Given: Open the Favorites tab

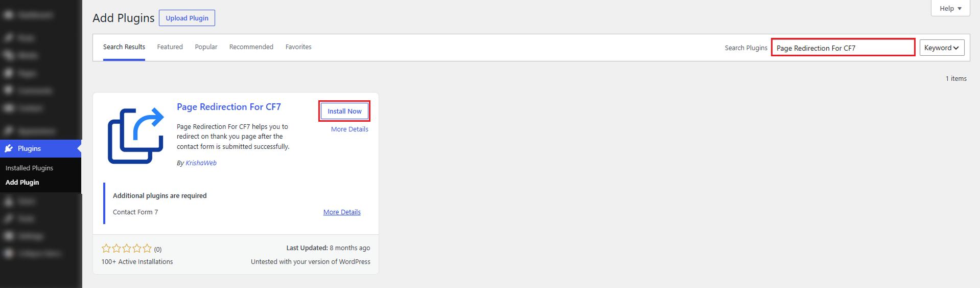Looking at the screenshot, I should click(x=298, y=47).
